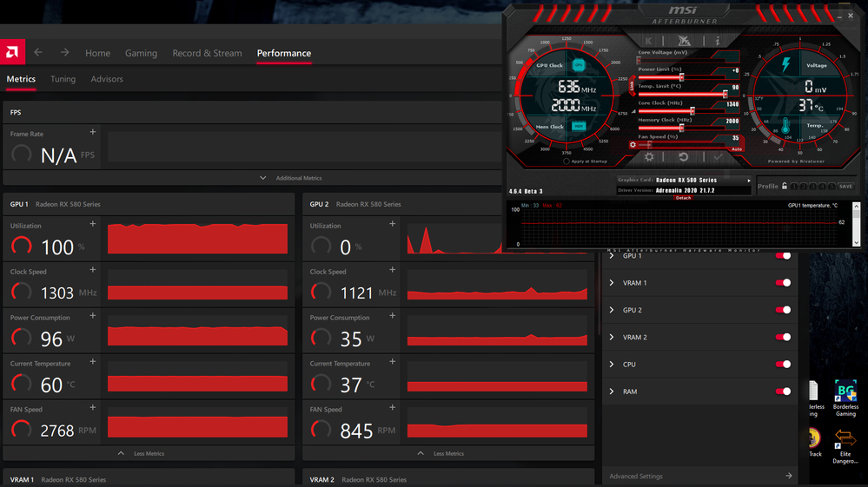
Task: Toggle the GPU 1 tracking switch
Action: [x=784, y=255]
